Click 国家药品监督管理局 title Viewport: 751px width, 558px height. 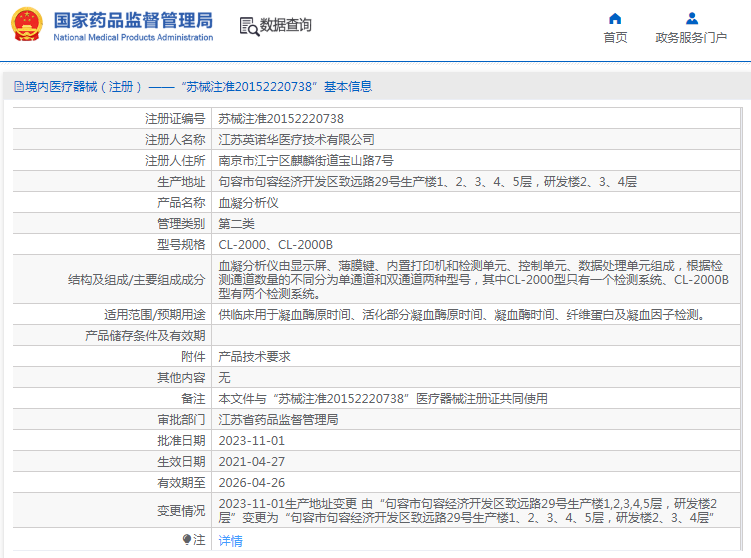pyautogui.click(x=133, y=20)
